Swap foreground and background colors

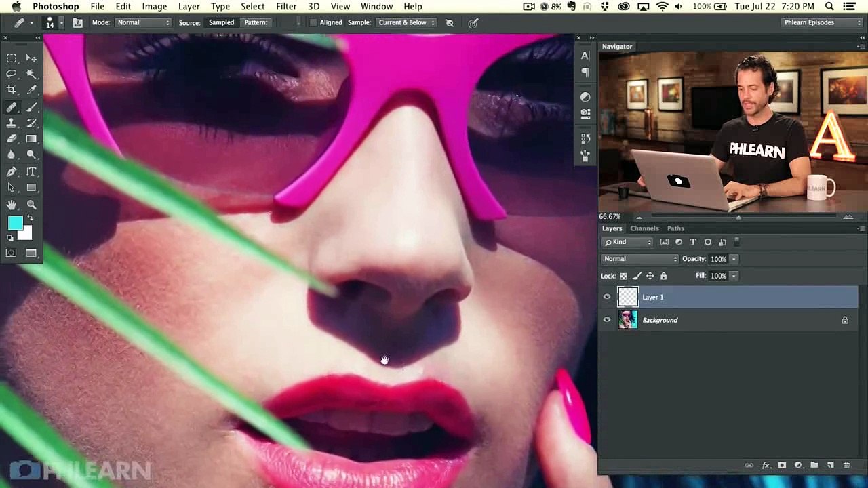[29, 218]
